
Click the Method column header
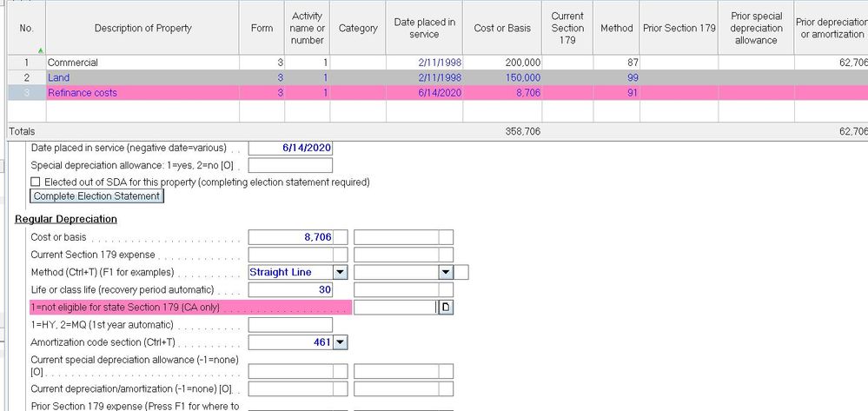click(616, 28)
